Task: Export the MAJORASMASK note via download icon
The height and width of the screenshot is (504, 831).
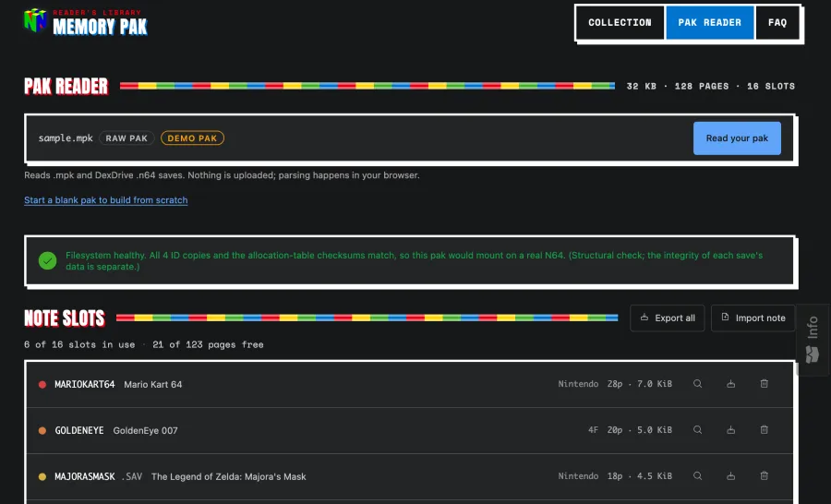Action: (731, 476)
